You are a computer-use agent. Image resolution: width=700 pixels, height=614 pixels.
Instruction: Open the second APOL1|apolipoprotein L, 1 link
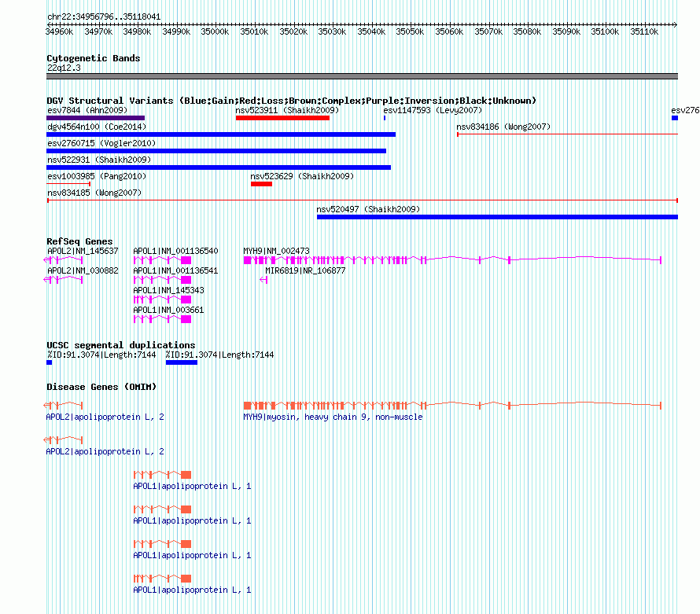coord(192,520)
